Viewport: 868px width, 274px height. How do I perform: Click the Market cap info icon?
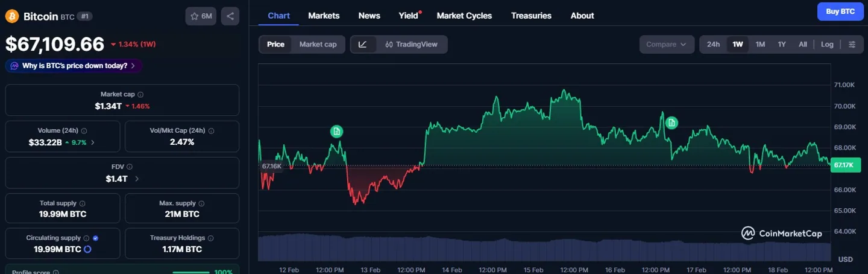[140, 95]
